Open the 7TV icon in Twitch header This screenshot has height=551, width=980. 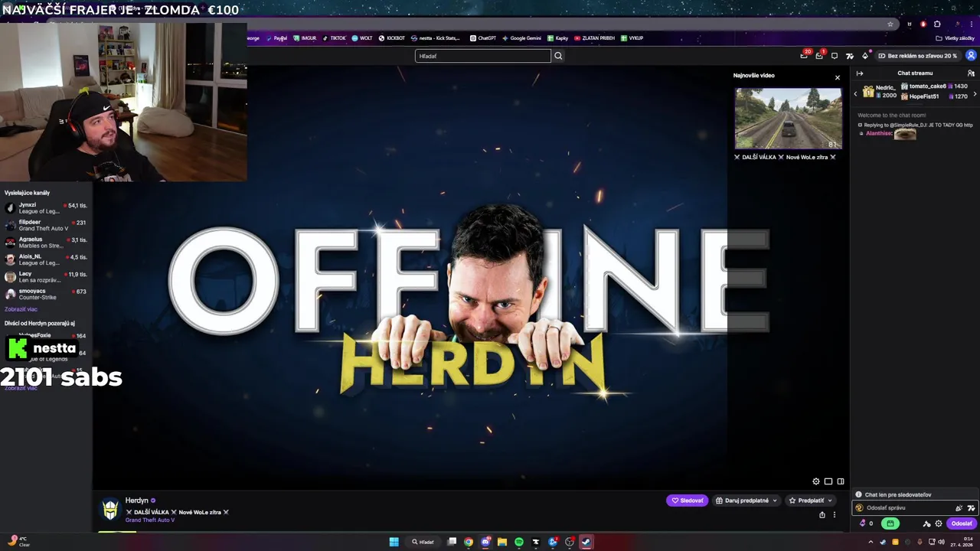[x=850, y=56]
